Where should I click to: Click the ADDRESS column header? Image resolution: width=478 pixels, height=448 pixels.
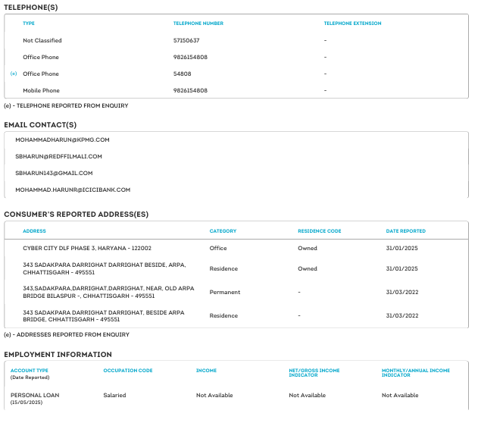click(34, 231)
